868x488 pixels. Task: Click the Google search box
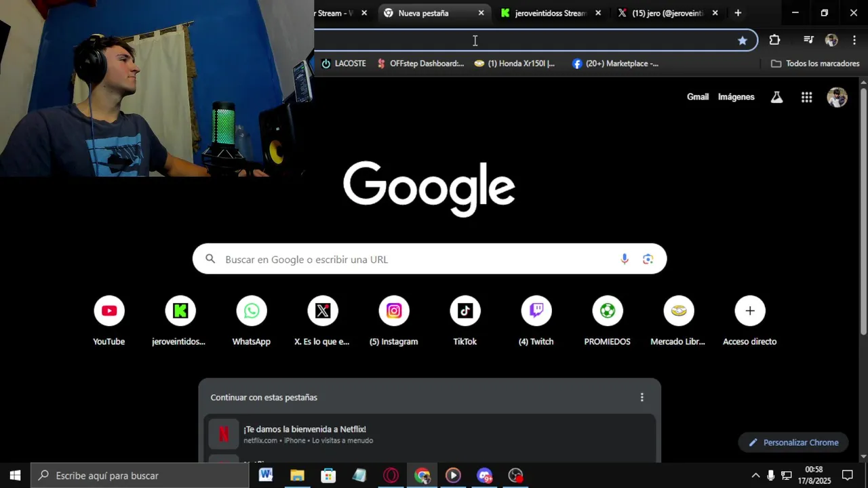[429, 259]
